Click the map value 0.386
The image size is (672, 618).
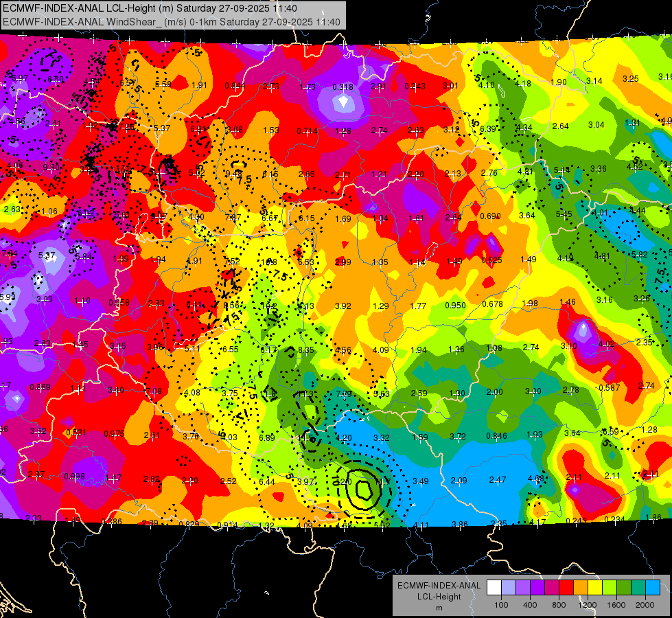(111, 522)
